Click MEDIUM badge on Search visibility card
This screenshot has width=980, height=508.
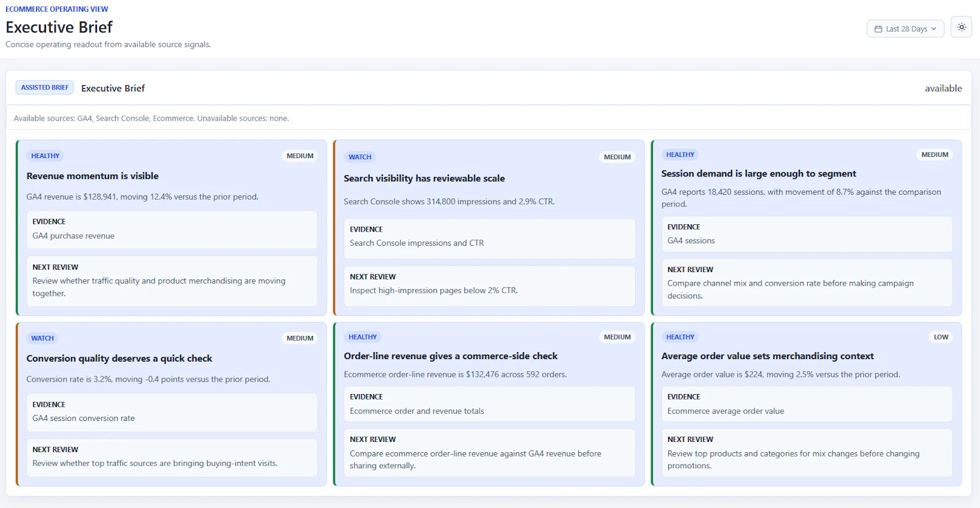pyautogui.click(x=617, y=157)
